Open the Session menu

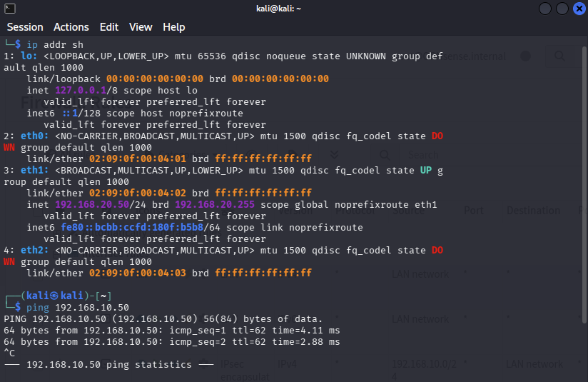click(25, 27)
